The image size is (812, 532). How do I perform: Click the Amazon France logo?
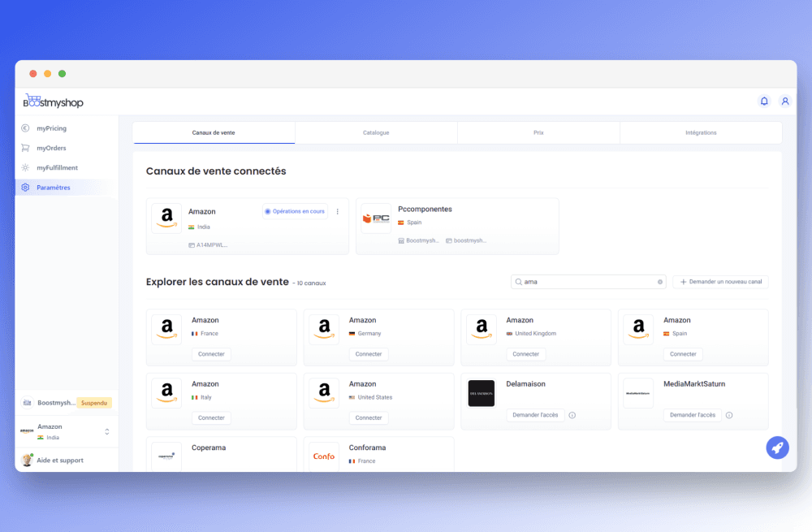pos(166,329)
